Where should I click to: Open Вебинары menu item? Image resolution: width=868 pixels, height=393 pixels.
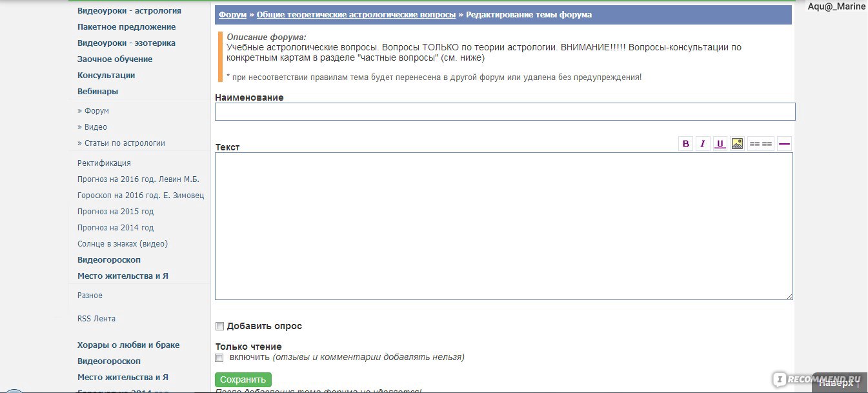pyautogui.click(x=97, y=92)
